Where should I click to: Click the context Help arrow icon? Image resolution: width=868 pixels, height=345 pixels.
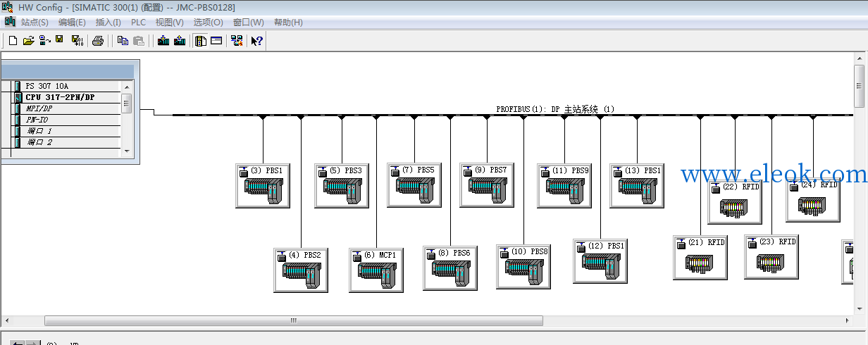coord(257,41)
